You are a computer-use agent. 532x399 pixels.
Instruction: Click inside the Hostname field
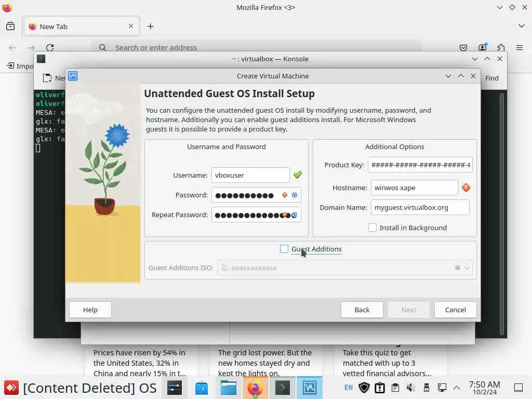(x=414, y=188)
